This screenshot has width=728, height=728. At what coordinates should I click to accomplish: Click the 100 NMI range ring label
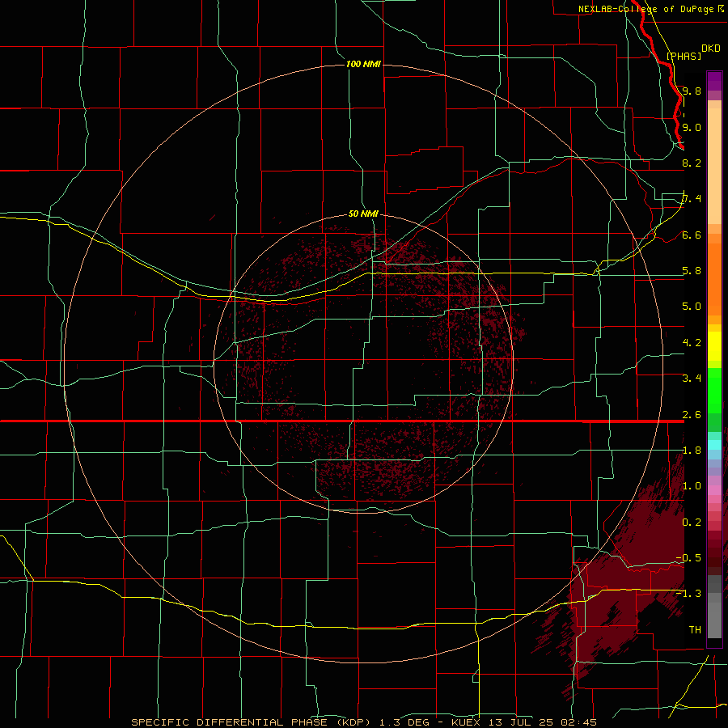click(363, 64)
